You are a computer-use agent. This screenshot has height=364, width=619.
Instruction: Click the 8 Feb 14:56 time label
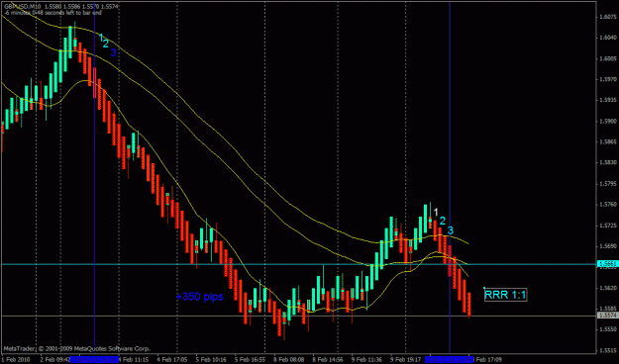[x=328, y=359]
